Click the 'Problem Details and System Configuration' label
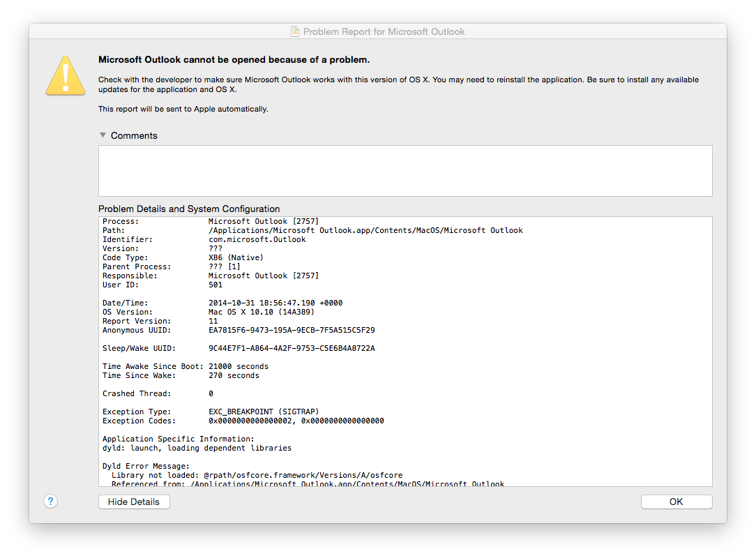The width and height of the screenshot is (756, 558). point(189,209)
